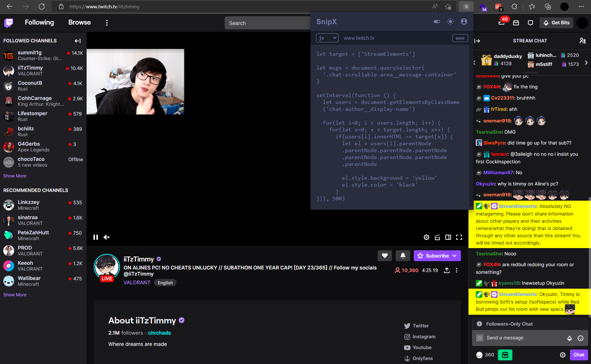Toggle notification bell for iiTzTimmy
This screenshot has height=364, width=591.
pos(403,256)
